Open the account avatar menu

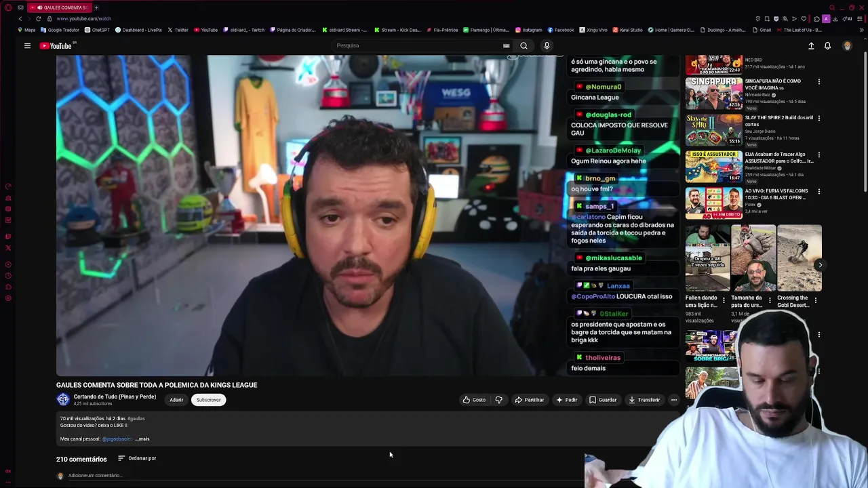click(847, 45)
